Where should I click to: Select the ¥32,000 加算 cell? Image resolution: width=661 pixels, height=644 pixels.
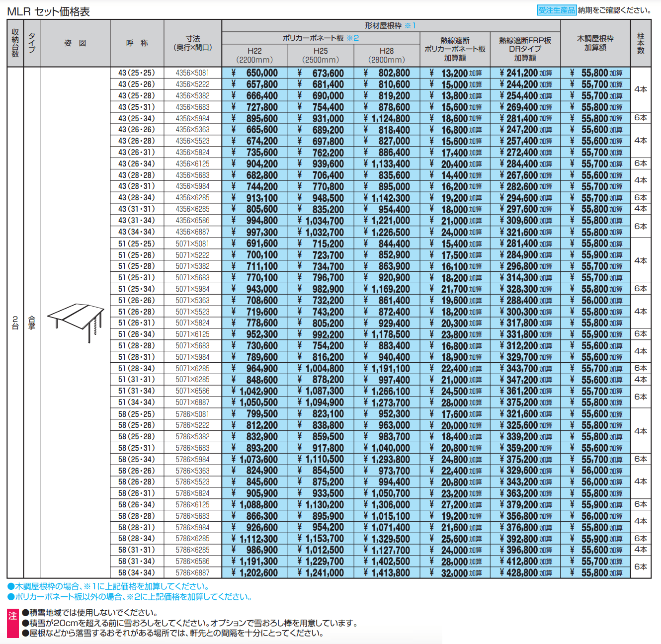pyautogui.click(x=455, y=572)
